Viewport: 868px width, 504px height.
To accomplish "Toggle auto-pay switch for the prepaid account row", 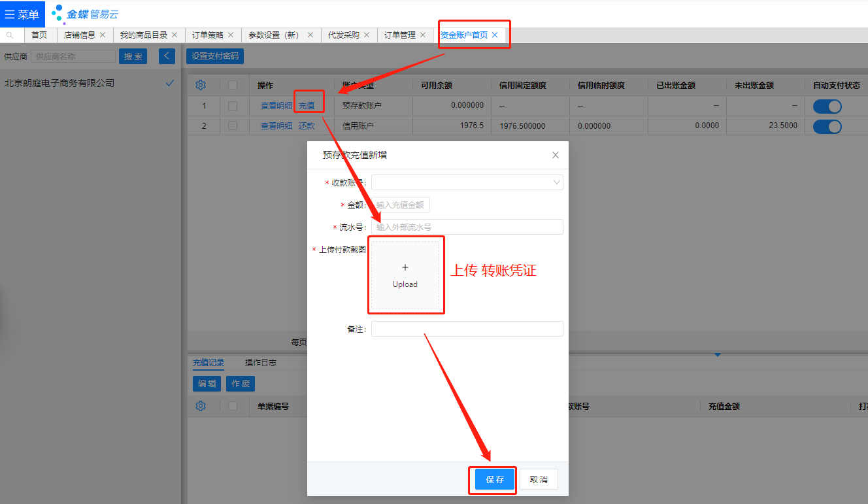I will tap(827, 106).
